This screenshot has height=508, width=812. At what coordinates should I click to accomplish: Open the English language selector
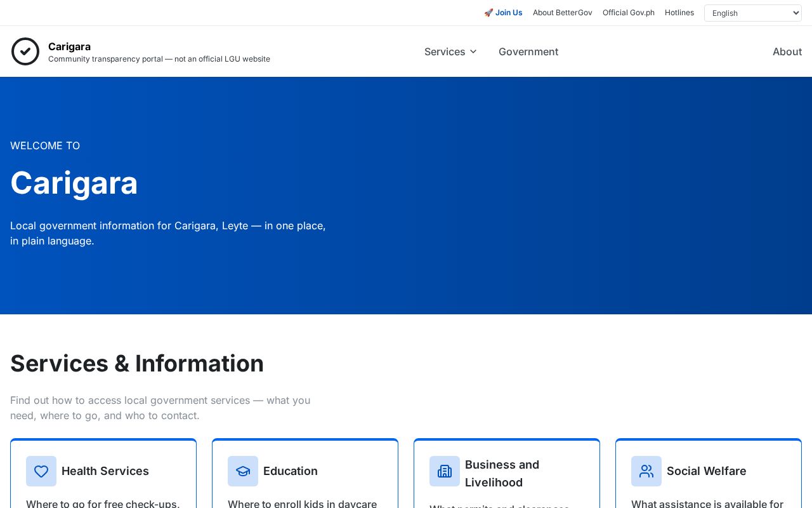tap(753, 13)
